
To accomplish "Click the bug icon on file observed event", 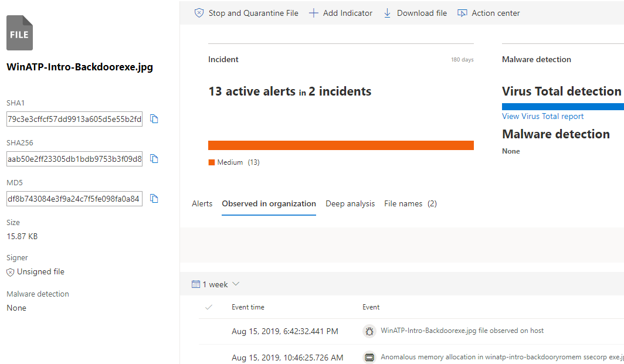I will [369, 331].
